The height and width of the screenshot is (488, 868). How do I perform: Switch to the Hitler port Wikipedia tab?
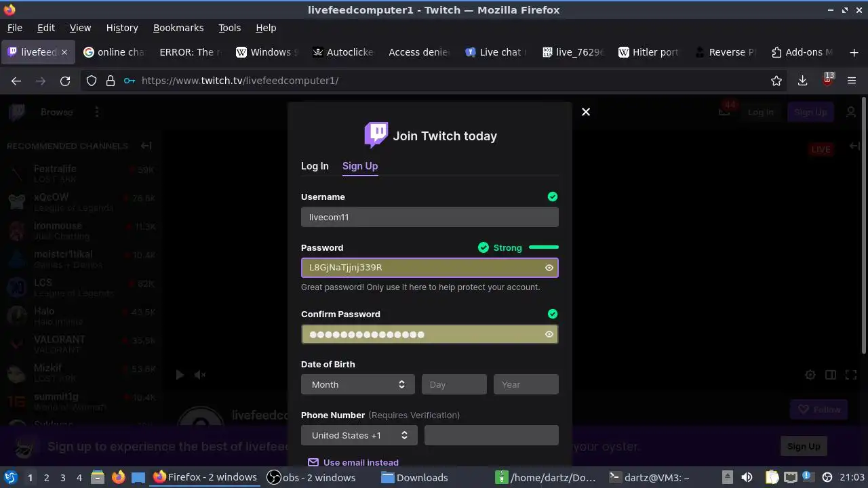click(x=649, y=52)
